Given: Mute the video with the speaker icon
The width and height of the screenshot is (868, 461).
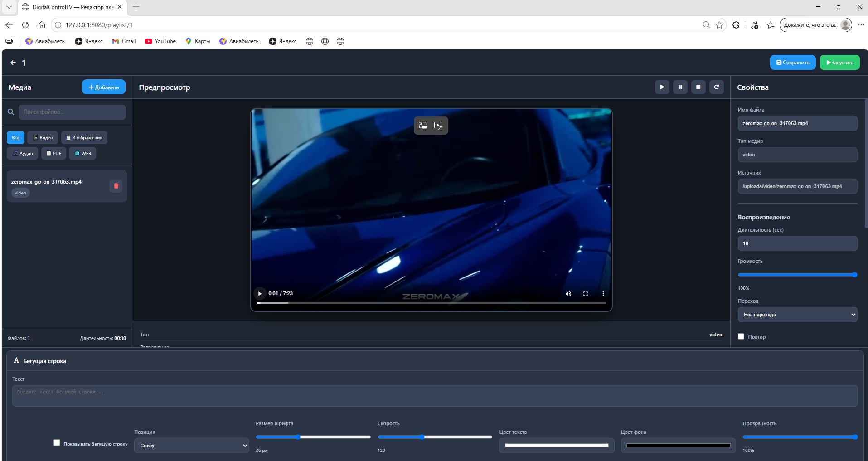Looking at the screenshot, I should click(x=568, y=294).
